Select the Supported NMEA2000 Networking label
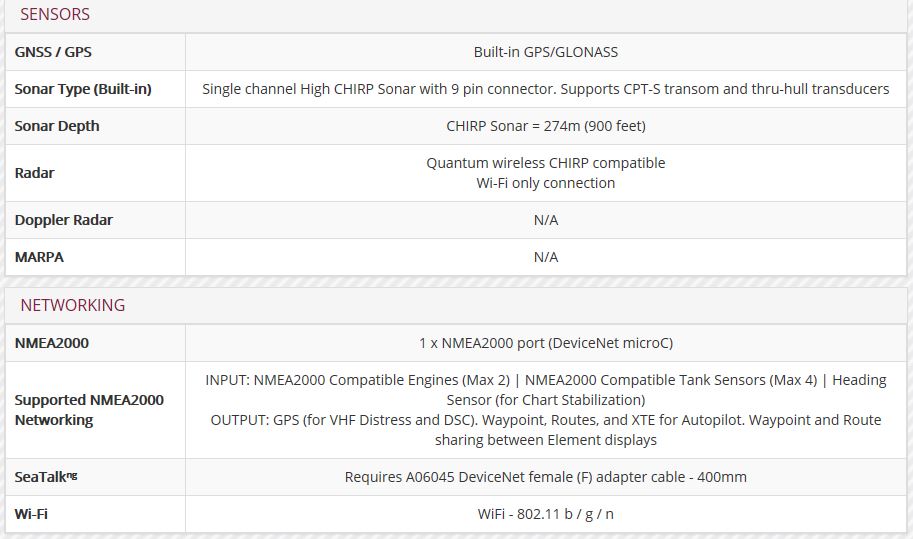 pyautogui.click(x=89, y=410)
